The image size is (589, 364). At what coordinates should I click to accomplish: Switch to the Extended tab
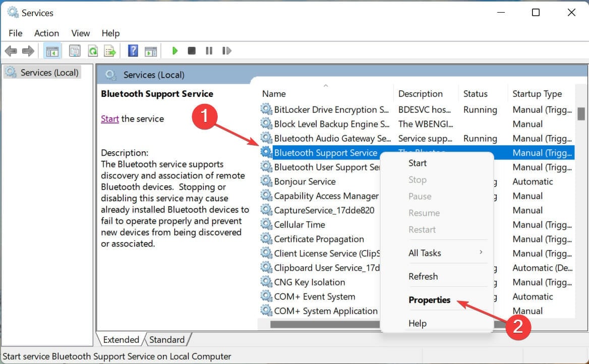(x=121, y=340)
